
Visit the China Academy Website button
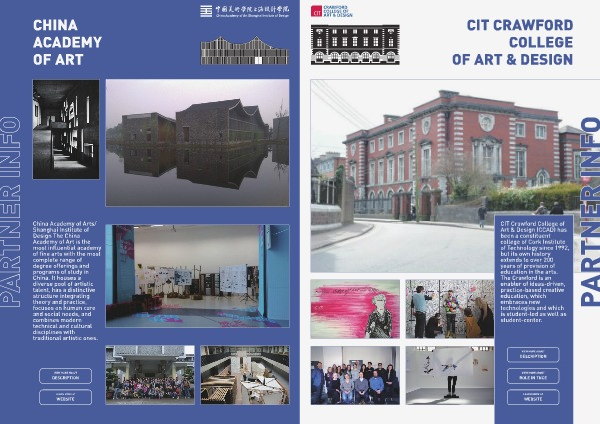point(65,396)
